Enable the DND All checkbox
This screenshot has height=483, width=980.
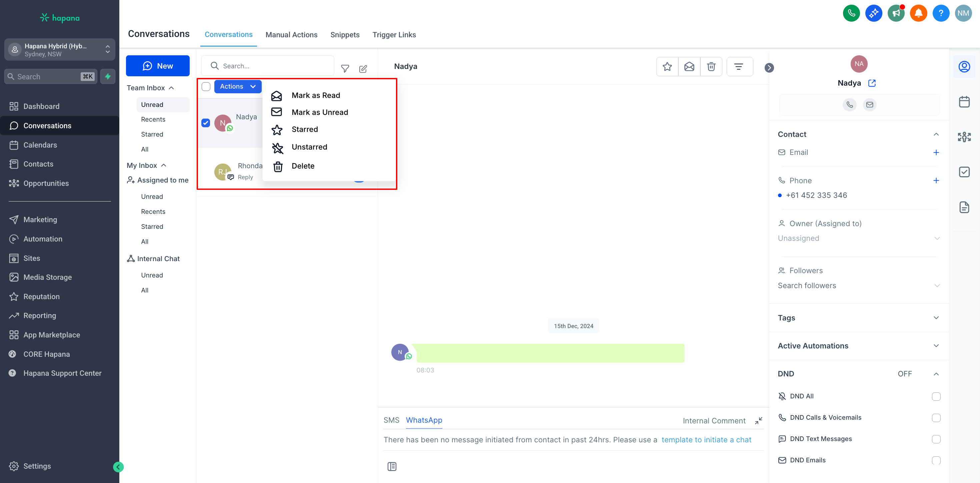coord(936,396)
